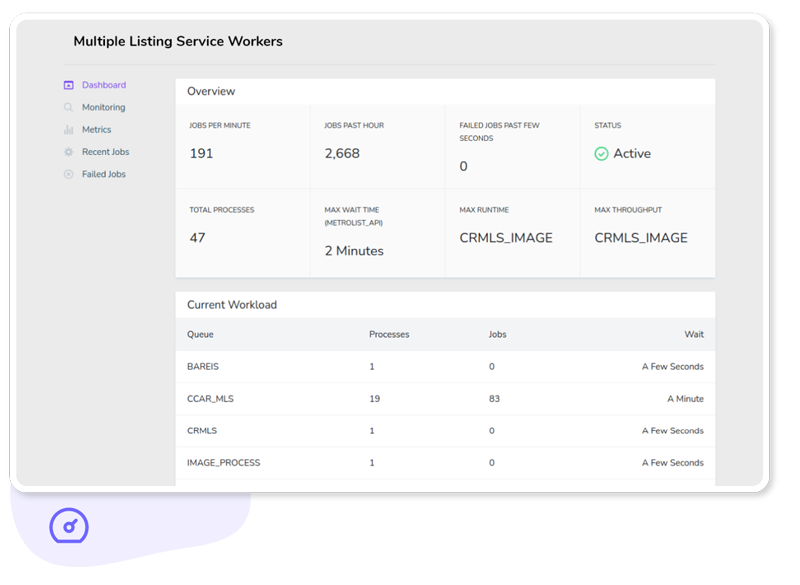Switch to the Monitoring section

point(105,107)
